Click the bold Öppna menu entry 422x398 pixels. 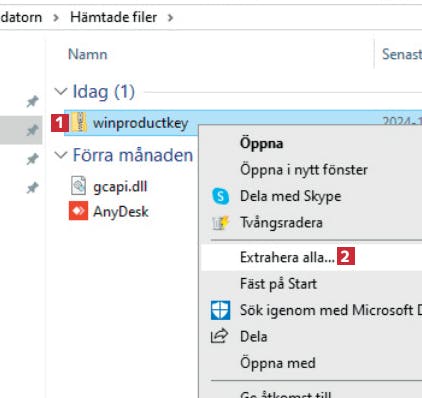262,144
